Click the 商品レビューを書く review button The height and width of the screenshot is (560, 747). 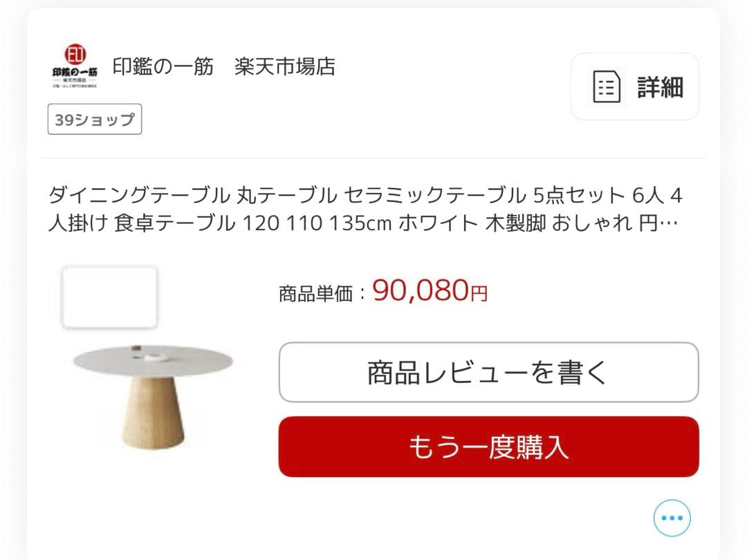[x=488, y=373]
